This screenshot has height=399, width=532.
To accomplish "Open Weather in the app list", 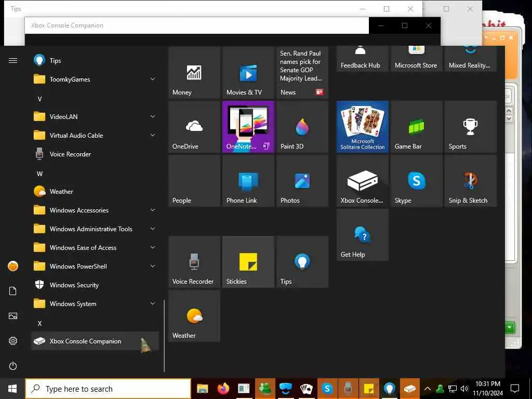I will 95,191.
